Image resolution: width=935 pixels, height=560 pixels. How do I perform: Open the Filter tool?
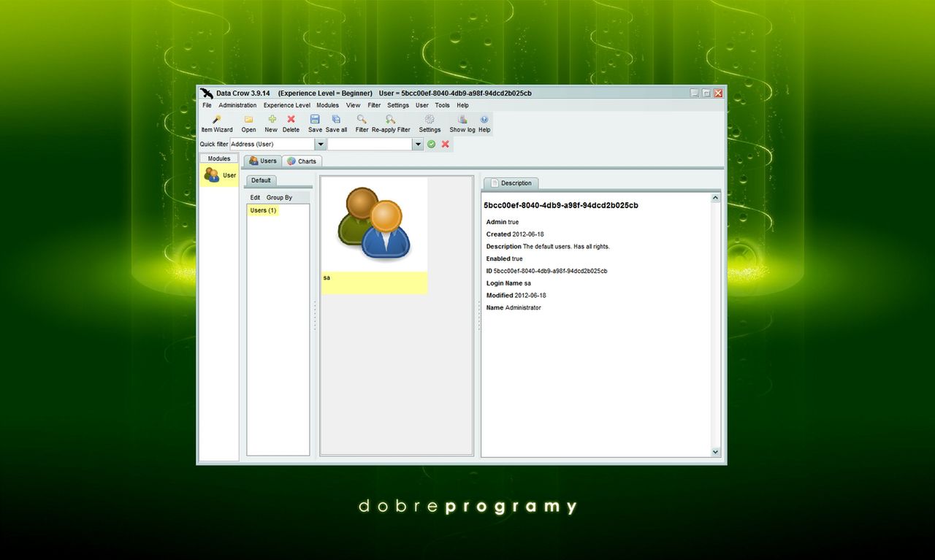tap(362, 123)
